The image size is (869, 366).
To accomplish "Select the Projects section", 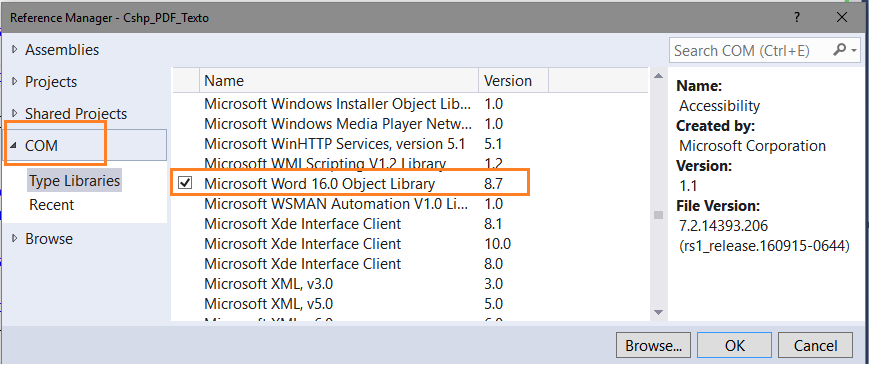I will tap(51, 82).
